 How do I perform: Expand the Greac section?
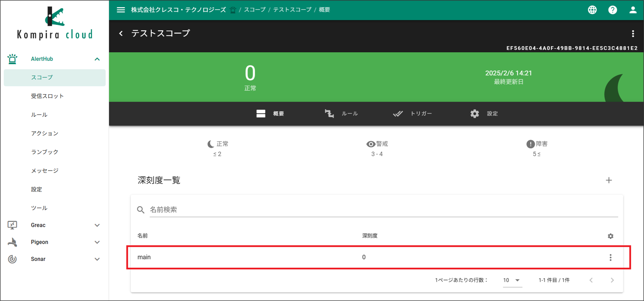tap(97, 225)
